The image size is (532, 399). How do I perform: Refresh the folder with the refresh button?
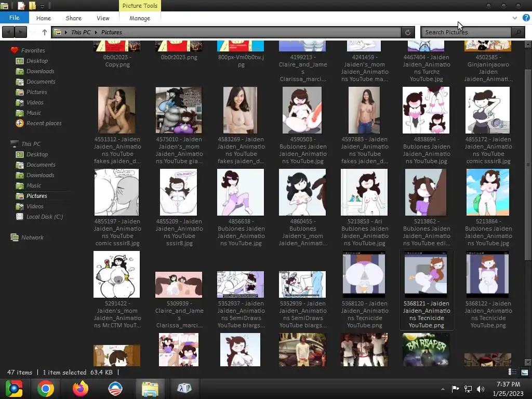[x=407, y=32]
